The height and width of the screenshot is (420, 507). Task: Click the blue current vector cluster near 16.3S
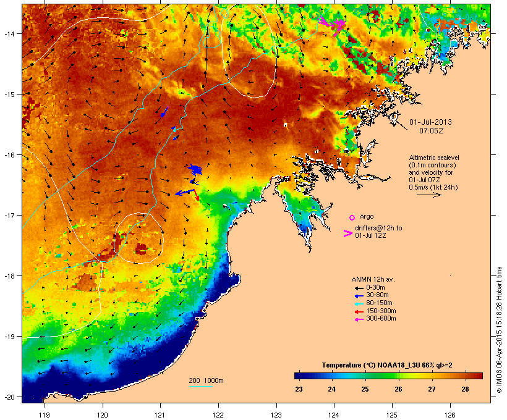(x=195, y=169)
